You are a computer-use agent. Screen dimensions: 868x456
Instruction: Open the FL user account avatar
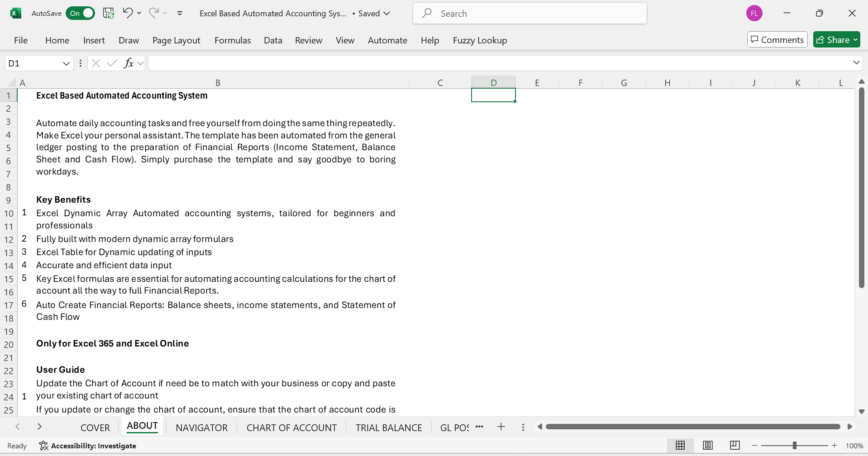coord(754,13)
